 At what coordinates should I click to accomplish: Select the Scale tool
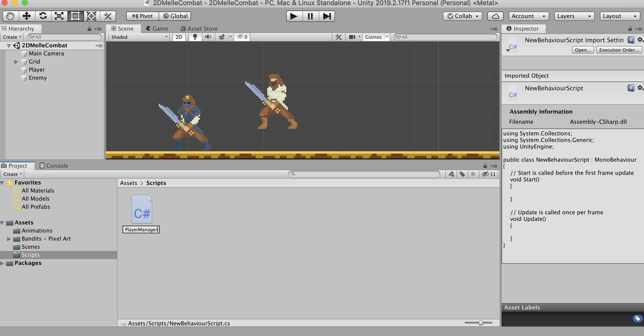[59, 16]
